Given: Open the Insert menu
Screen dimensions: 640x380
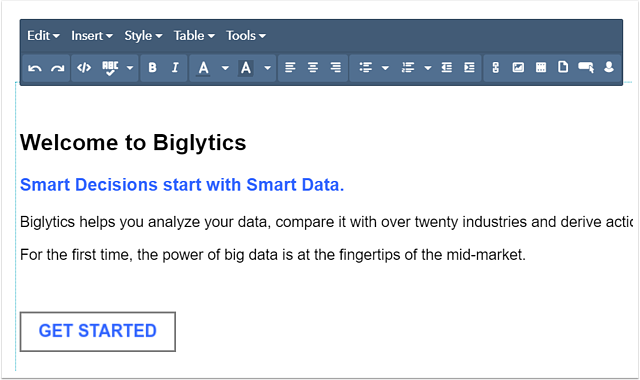Looking at the screenshot, I should [92, 36].
